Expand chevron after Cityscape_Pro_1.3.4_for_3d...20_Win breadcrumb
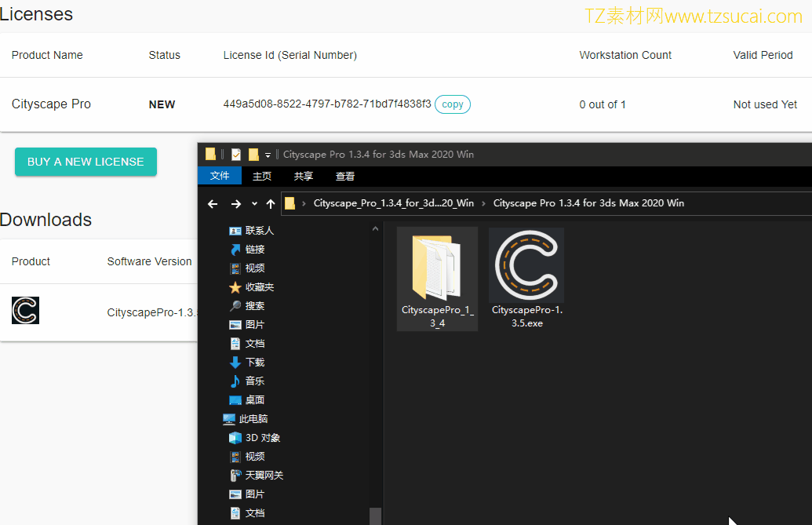 click(484, 203)
